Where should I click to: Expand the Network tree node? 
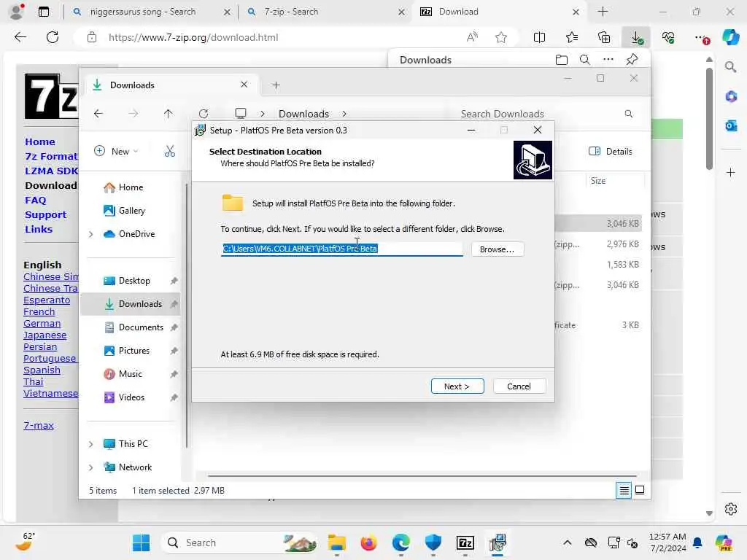tap(91, 467)
